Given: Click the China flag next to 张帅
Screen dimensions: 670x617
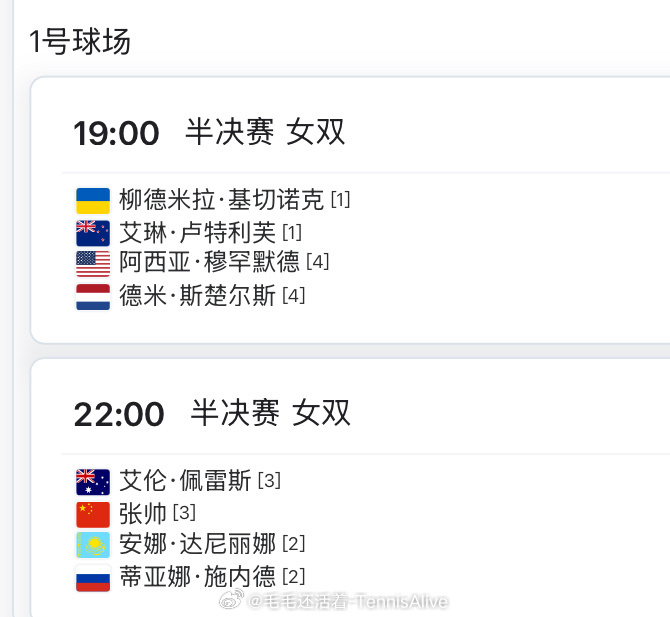Looking at the screenshot, I should pyautogui.click(x=93, y=514).
